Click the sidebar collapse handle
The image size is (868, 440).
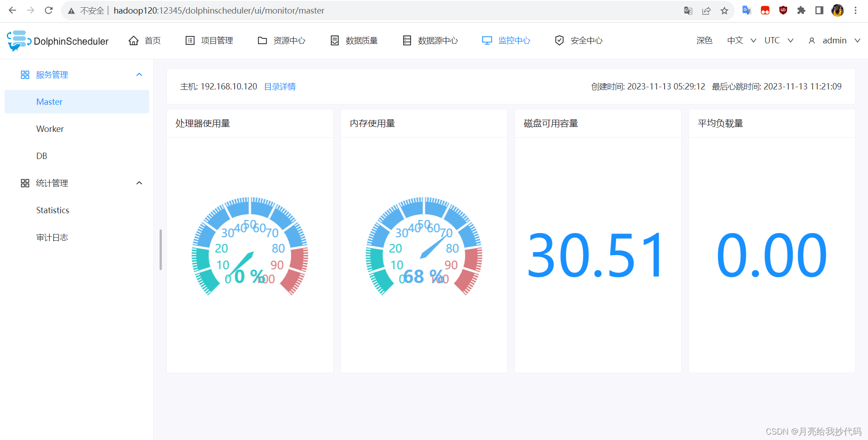point(160,250)
